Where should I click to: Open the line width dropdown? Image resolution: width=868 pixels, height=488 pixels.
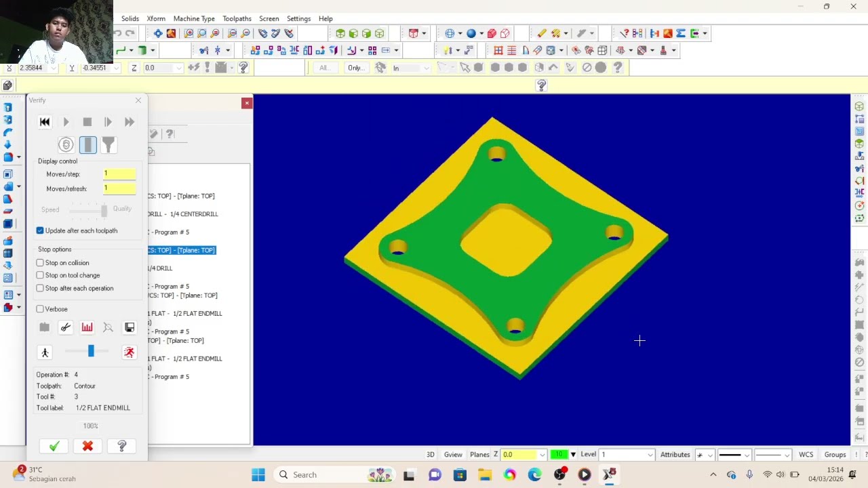[x=787, y=455]
